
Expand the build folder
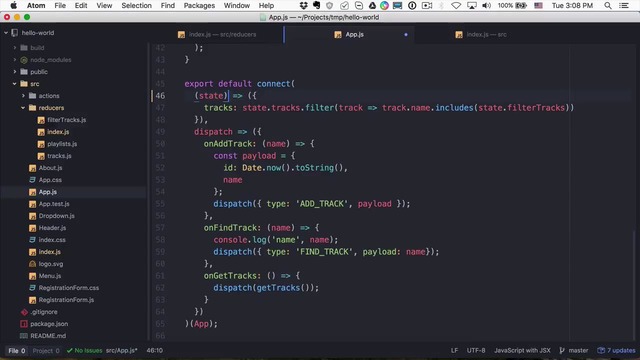(x=15, y=48)
